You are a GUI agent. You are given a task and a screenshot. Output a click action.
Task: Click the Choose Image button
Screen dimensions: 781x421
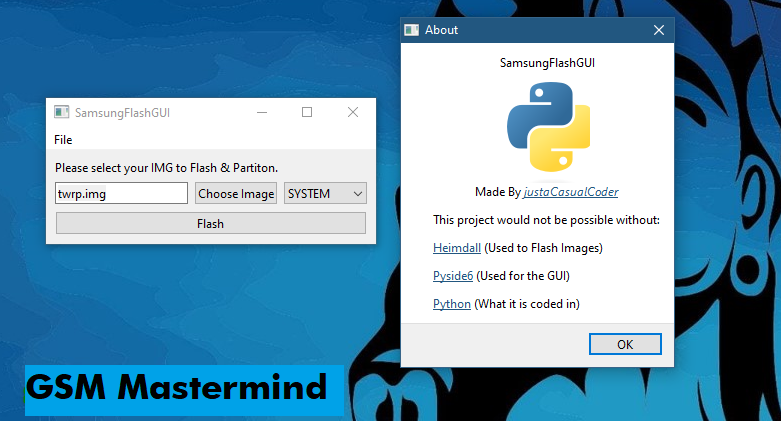236,193
